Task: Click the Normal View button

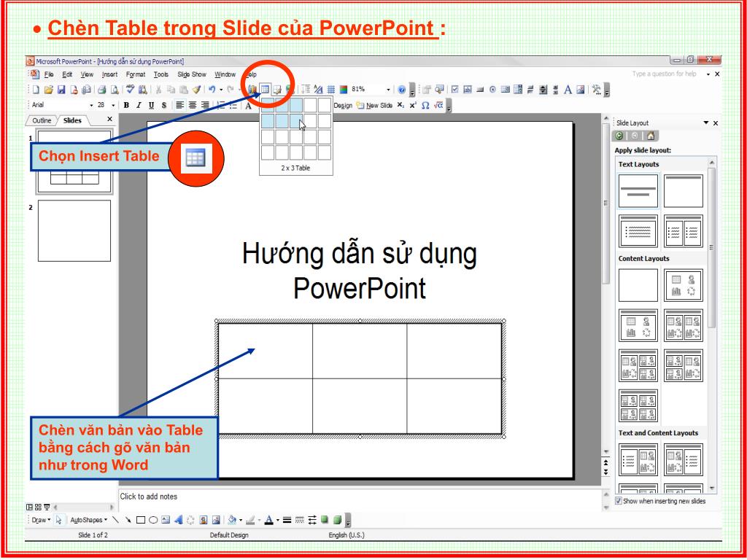Action: coord(29,507)
